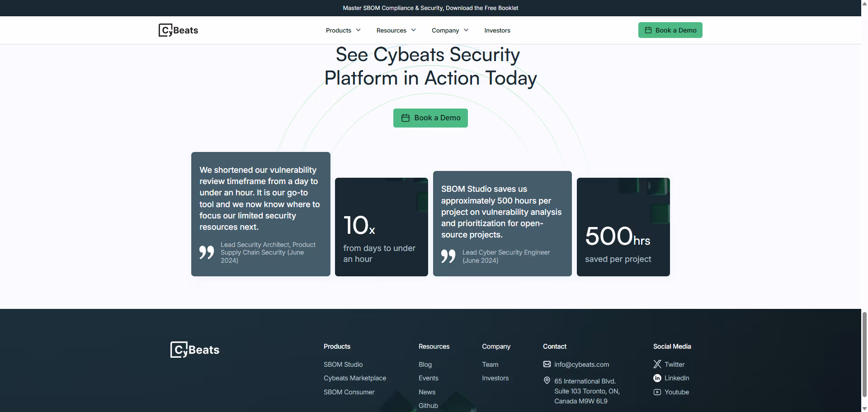868x412 pixels.
Task: Expand the Products dropdown chevron
Action: tap(359, 30)
